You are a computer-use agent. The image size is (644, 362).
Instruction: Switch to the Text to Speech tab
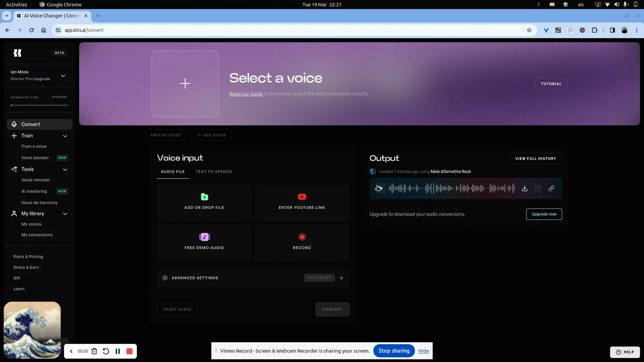click(214, 172)
